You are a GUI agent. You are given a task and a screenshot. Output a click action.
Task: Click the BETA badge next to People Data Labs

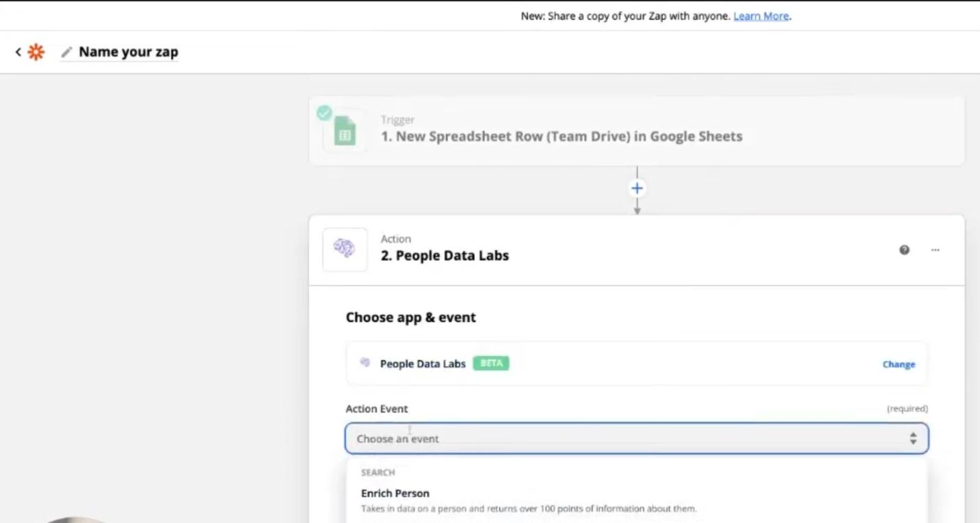491,363
